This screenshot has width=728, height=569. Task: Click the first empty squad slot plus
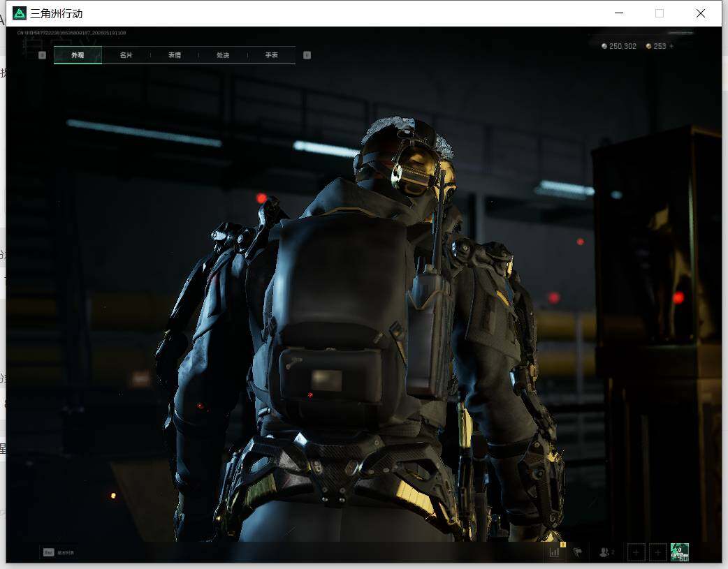pyautogui.click(x=636, y=552)
